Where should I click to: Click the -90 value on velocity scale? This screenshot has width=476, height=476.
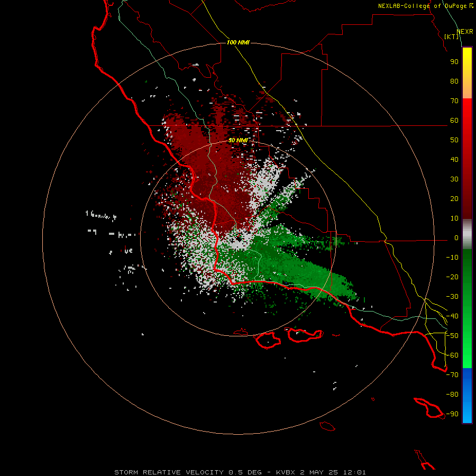pyautogui.click(x=452, y=414)
